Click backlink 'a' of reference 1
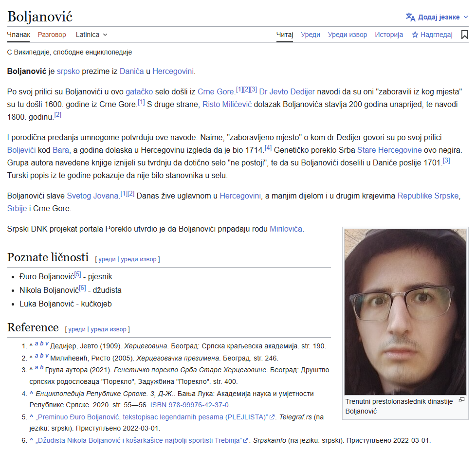Screen dimensions: 476x451 click(x=36, y=343)
